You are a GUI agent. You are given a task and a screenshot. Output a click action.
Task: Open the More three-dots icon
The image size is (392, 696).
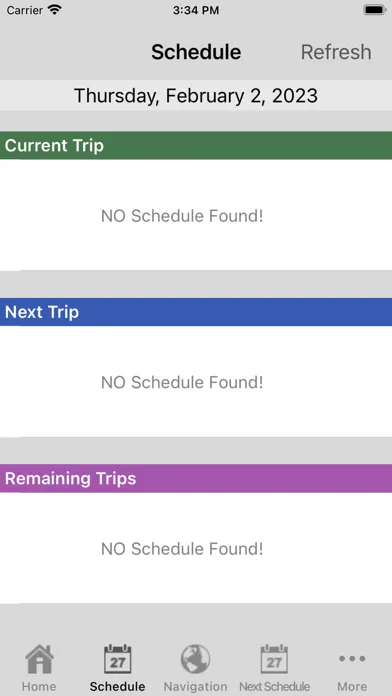(x=352, y=659)
